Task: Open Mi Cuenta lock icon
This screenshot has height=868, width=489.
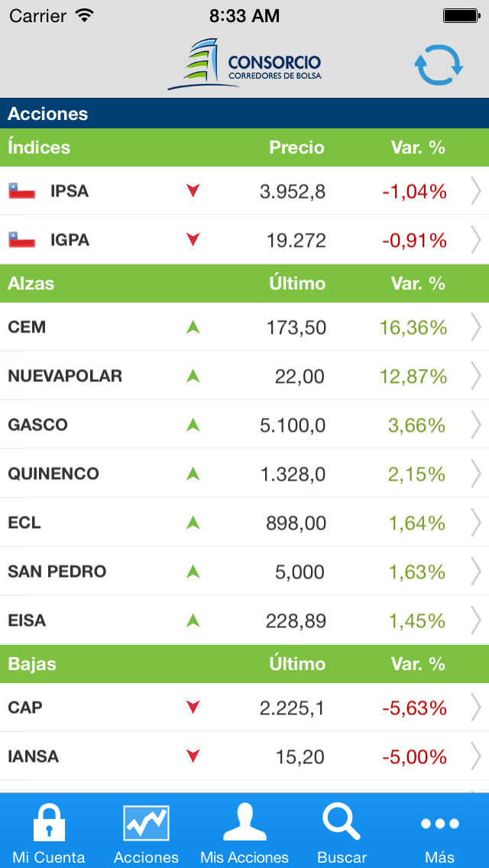Action: [x=48, y=824]
